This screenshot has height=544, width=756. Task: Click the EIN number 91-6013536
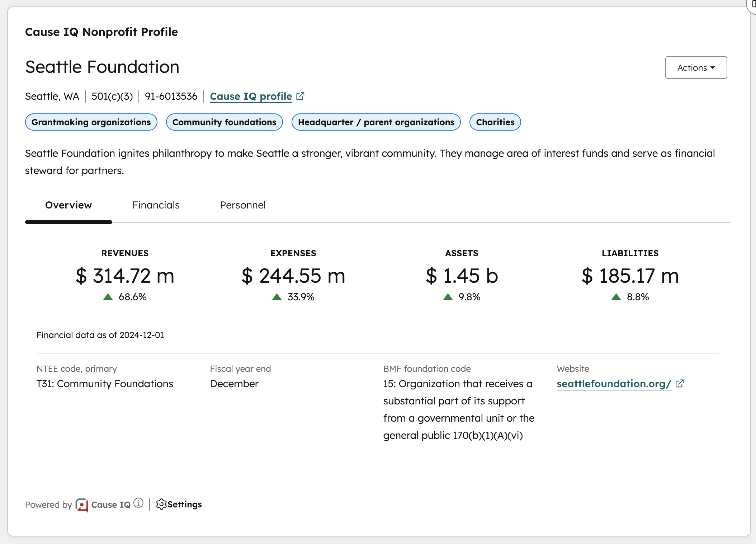(x=171, y=96)
